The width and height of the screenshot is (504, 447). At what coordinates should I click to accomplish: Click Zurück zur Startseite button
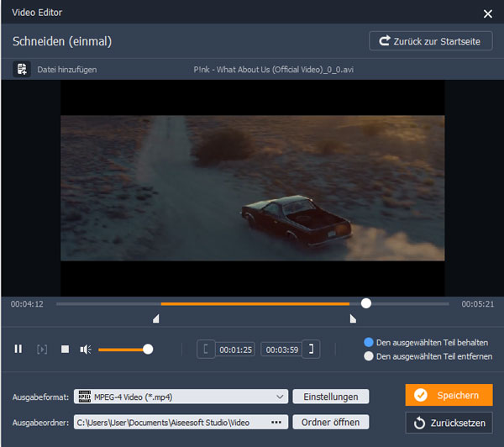click(431, 41)
